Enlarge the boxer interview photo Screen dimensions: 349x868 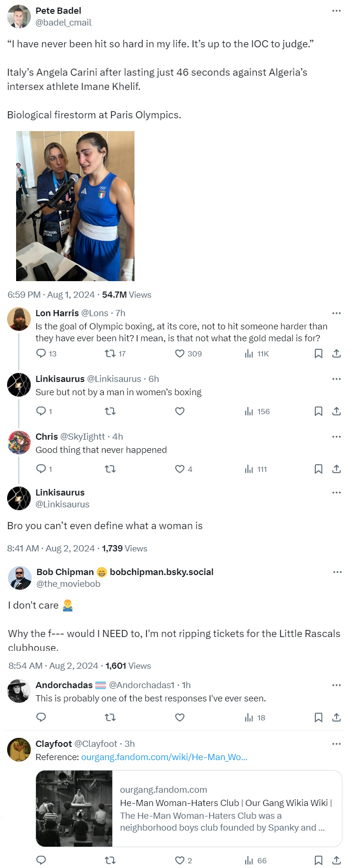point(75,206)
